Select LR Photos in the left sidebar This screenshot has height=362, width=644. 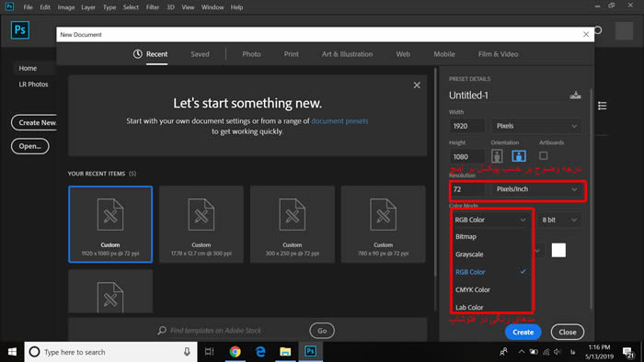(33, 84)
